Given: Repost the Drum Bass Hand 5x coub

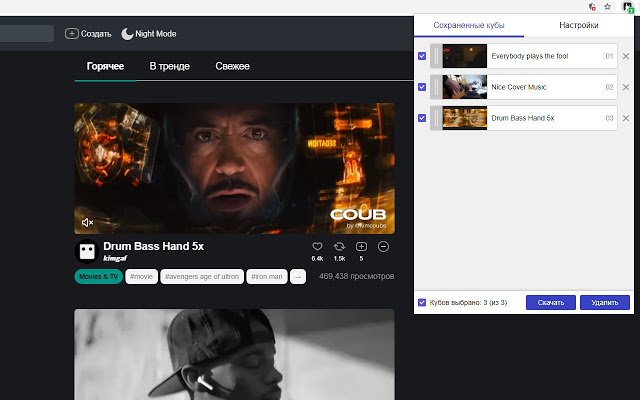Looking at the screenshot, I should (x=339, y=246).
